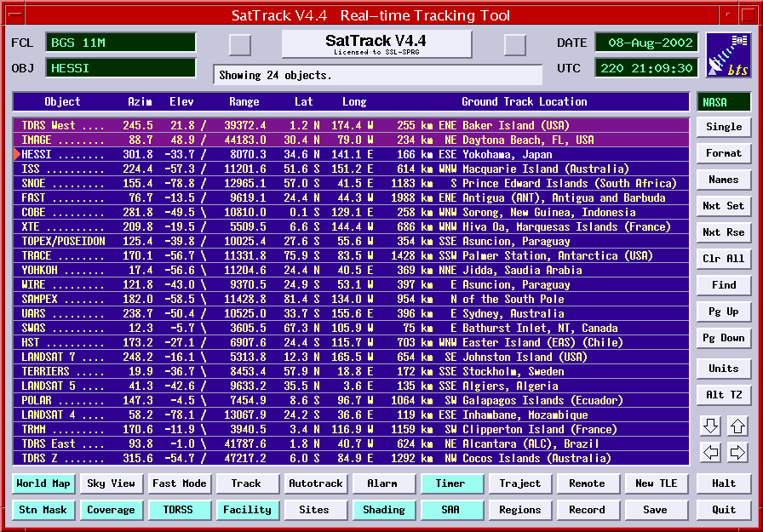Select the TRMM row
Image resolution: width=763 pixels, height=532 pixels.
[351, 429]
